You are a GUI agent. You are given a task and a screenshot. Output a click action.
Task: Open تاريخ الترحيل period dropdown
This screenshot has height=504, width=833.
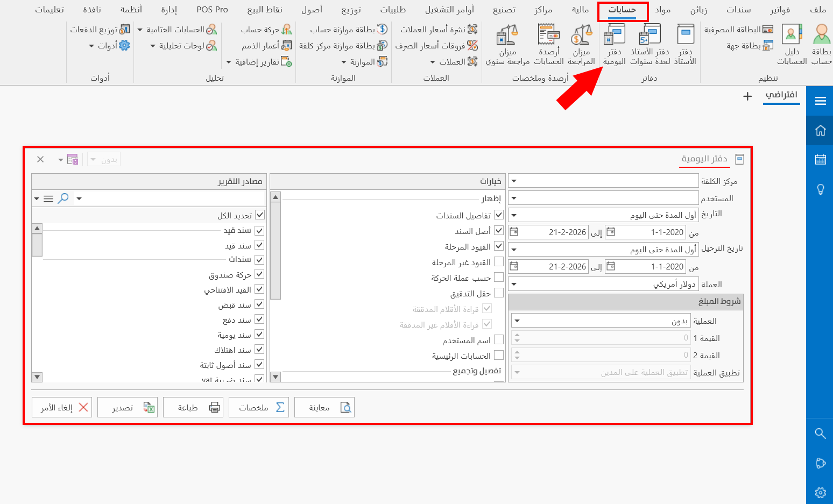514,250
